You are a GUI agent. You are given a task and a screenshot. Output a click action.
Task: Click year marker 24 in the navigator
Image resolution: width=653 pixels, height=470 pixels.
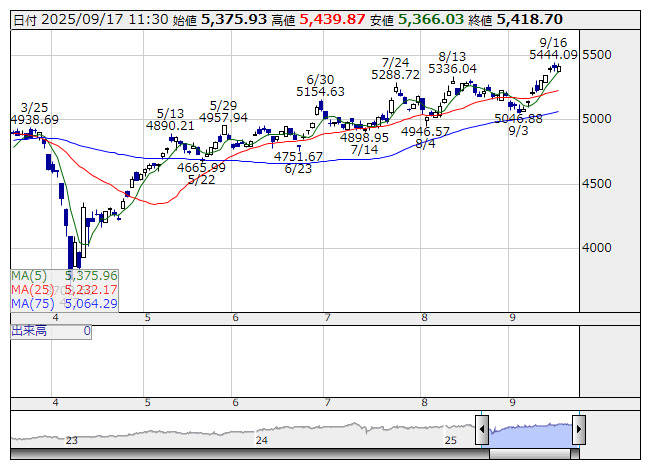click(x=262, y=440)
